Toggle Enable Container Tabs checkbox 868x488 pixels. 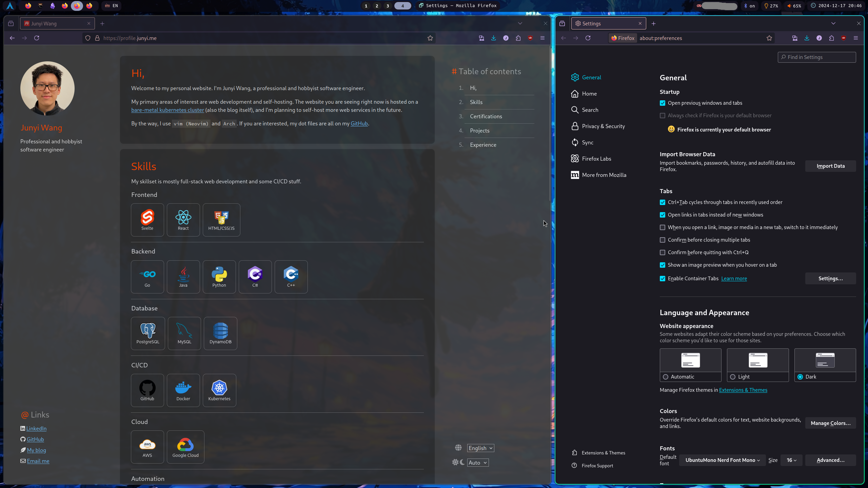[663, 279]
